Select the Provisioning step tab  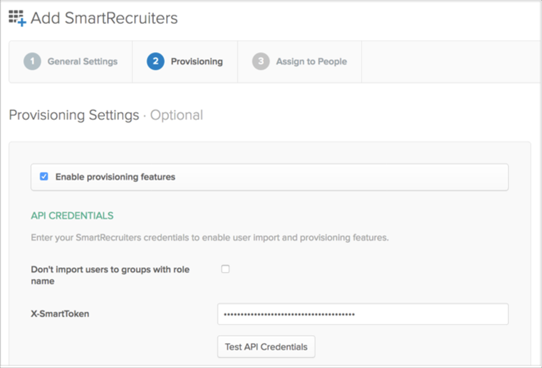[x=185, y=62]
